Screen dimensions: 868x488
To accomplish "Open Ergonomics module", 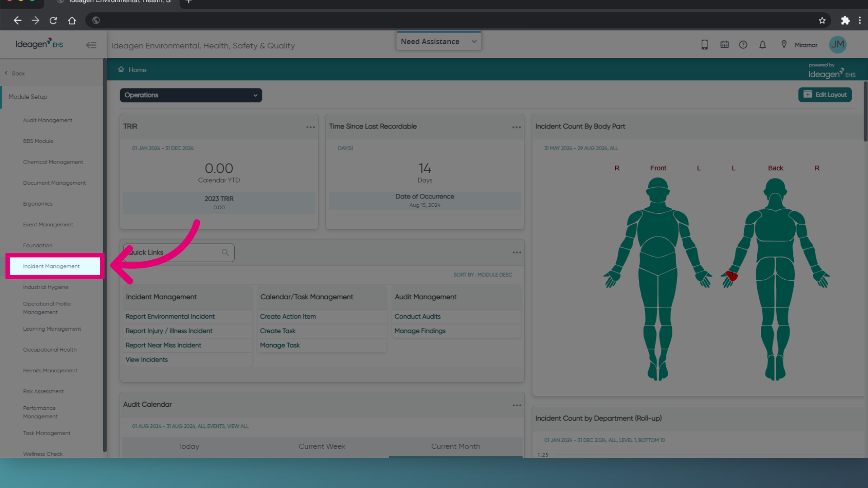I will coord(38,204).
